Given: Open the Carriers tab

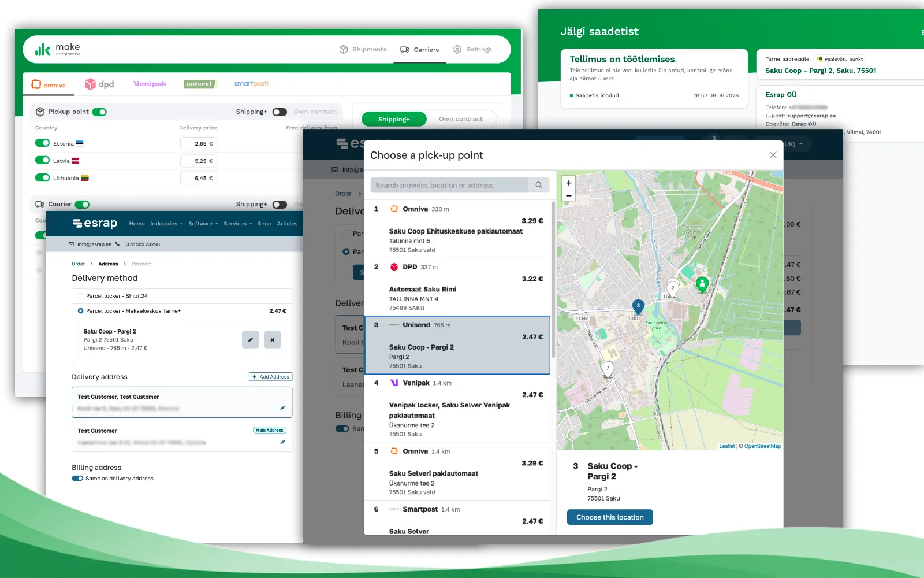Looking at the screenshot, I should pos(420,50).
